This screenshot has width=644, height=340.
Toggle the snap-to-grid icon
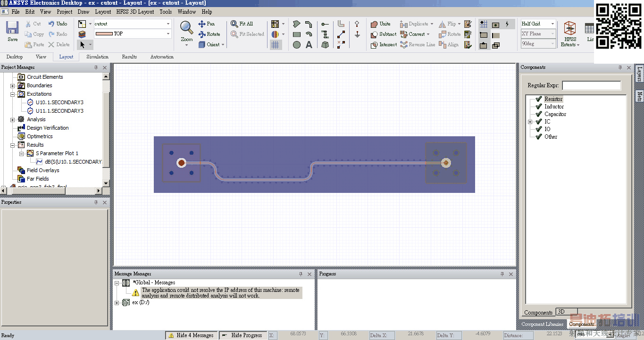click(484, 24)
